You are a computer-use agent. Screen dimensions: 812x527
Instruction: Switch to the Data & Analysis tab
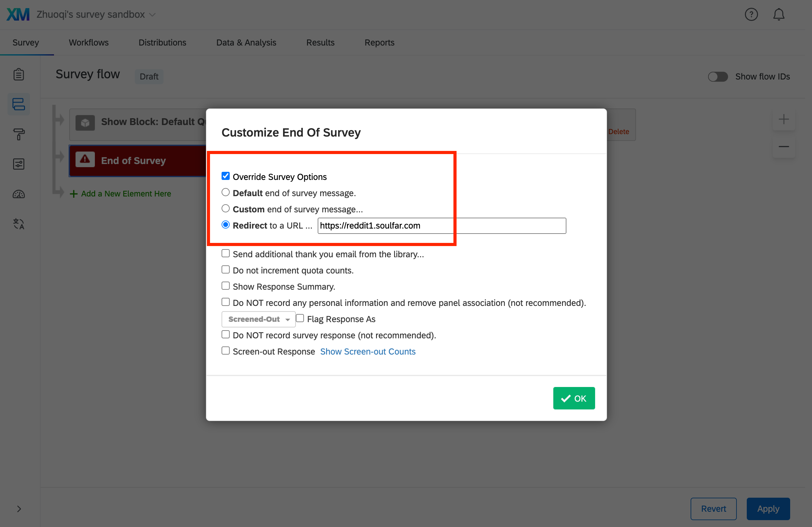coord(246,43)
